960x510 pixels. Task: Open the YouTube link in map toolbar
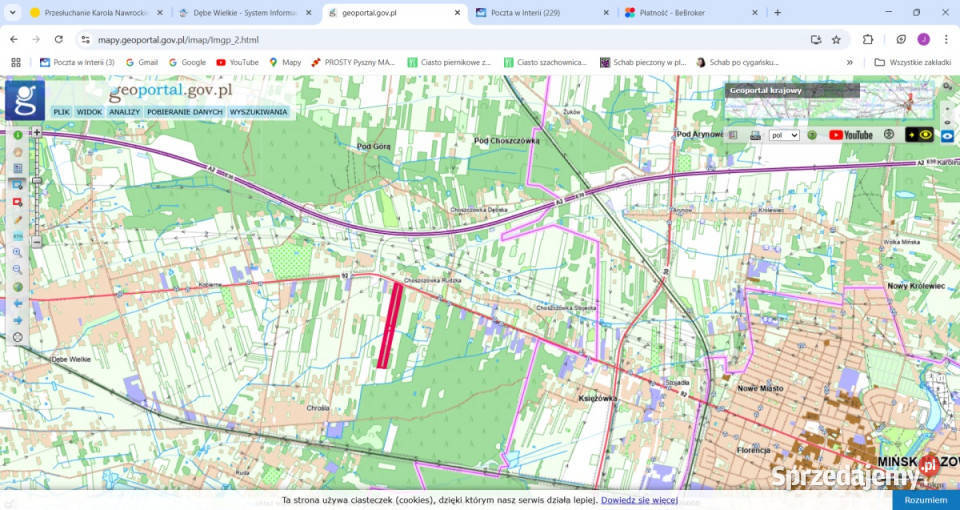[850, 135]
